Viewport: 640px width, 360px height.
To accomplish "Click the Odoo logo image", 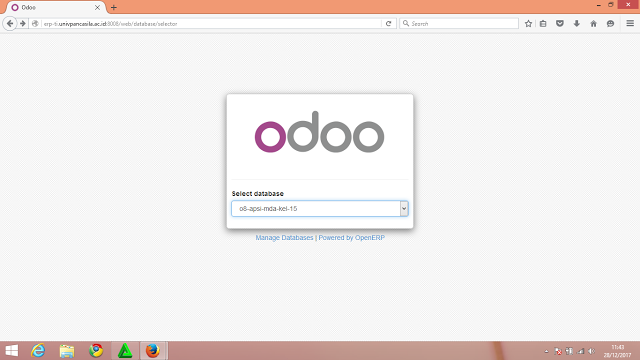I will [319, 132].
